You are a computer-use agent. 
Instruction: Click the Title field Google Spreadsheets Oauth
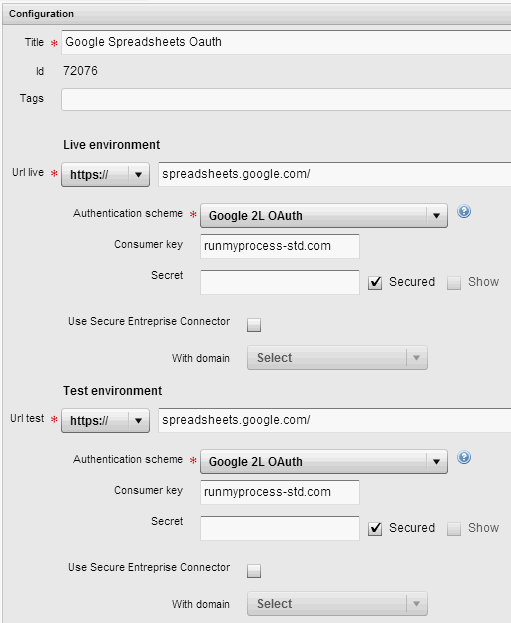tap(286, 42)
